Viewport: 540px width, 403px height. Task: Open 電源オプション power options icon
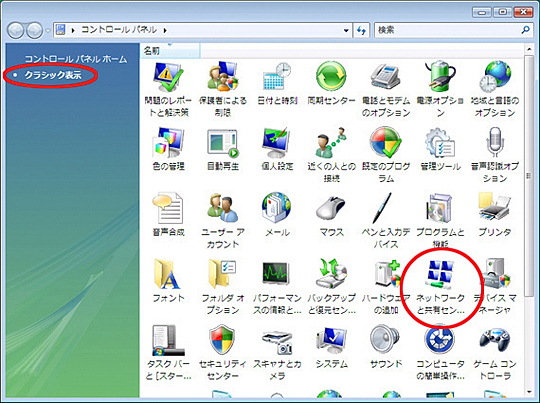click(x=440, y=76)
